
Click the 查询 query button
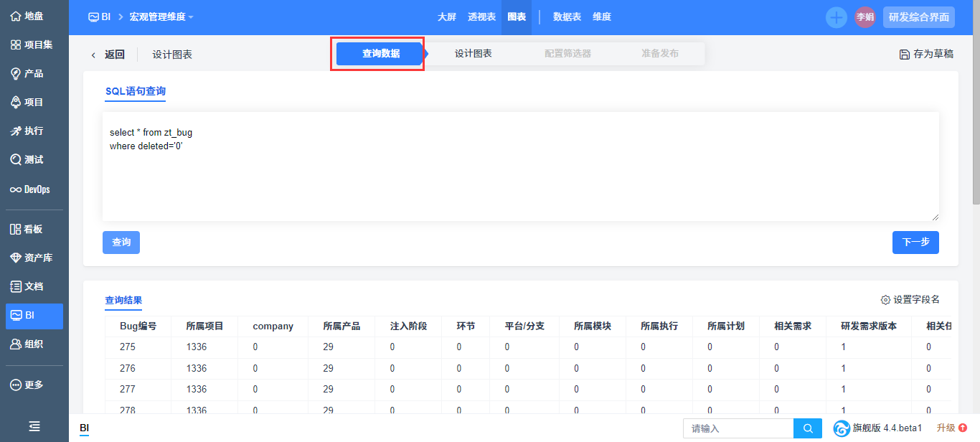point(121,243)
